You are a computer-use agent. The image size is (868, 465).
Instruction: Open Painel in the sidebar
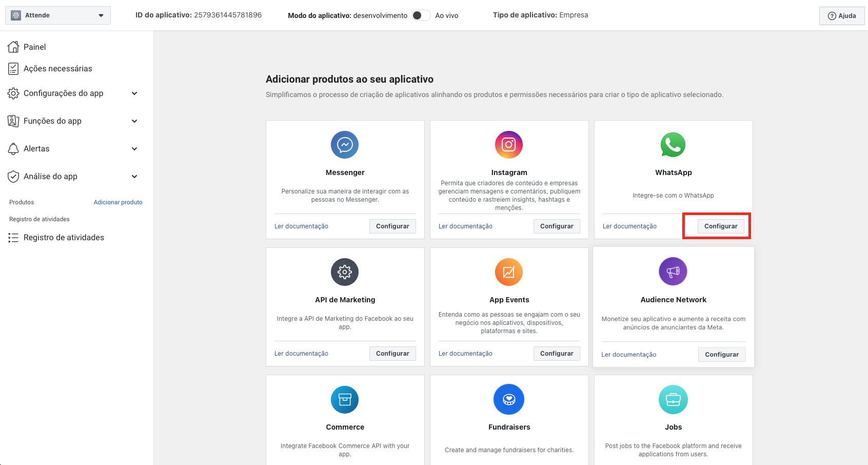(35, 47)
